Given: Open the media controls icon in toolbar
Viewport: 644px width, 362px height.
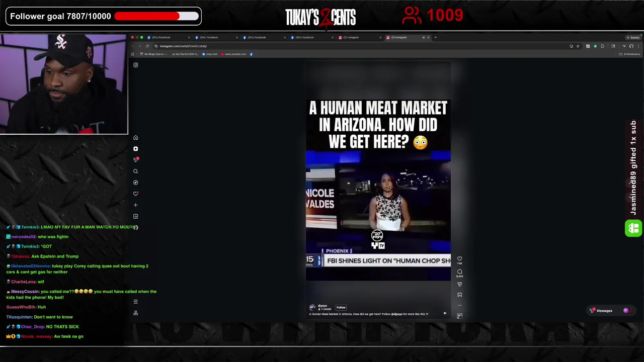Looking at the screenshot, I should (x=624, y=46).
